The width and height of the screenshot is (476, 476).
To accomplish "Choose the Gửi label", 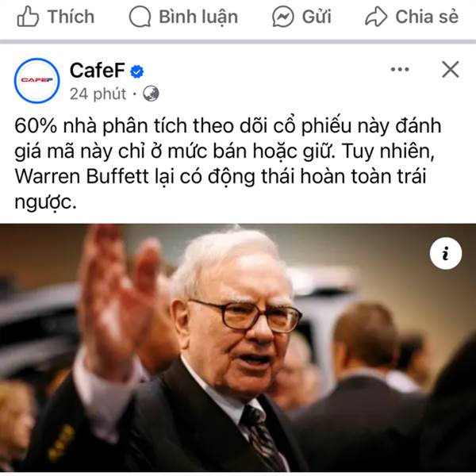I will pyautogui.click(x=317, y=17).
